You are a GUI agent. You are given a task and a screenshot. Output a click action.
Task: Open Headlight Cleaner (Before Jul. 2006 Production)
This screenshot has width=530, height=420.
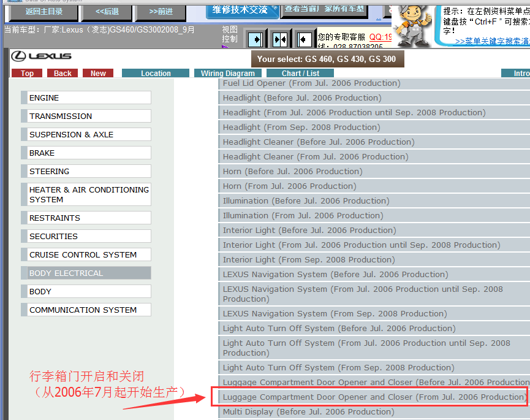click(374, 142)
